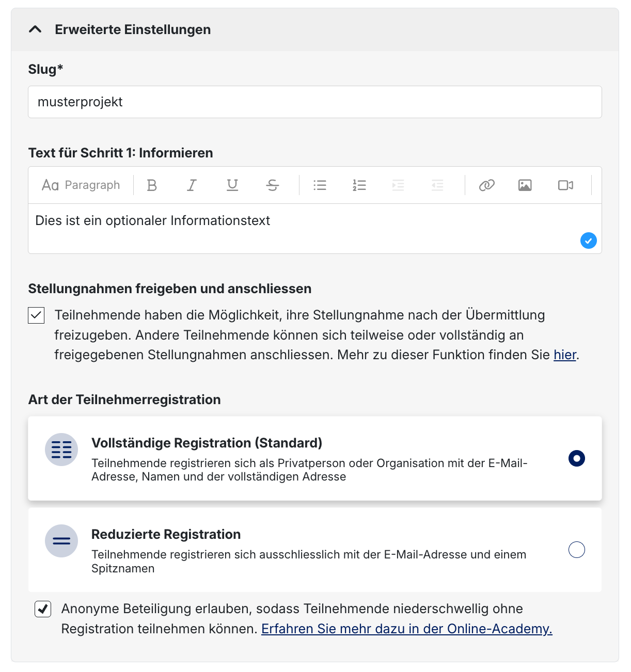This screenshot has height=672, width=631.
Task: Apply strikethrough formatting to text
Action: click(x=273, y=185)
